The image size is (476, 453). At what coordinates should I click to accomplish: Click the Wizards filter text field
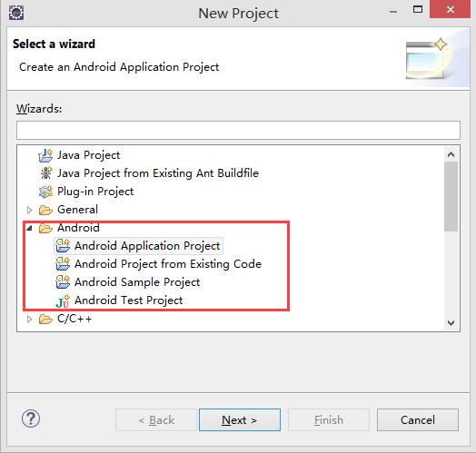click(238, 130)
